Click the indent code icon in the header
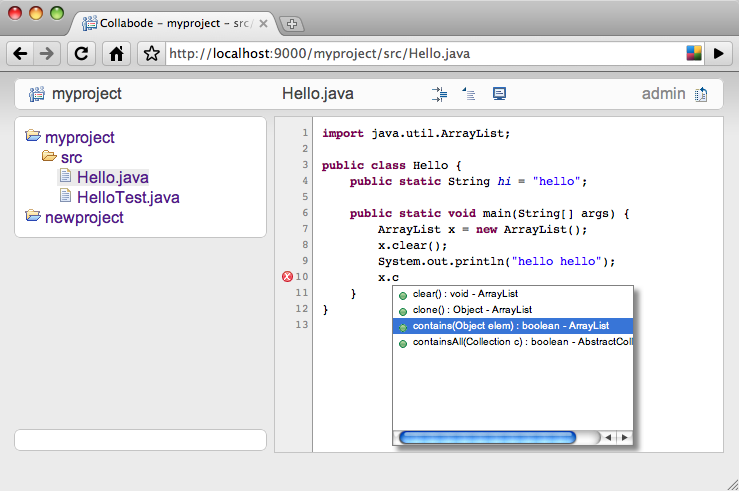This screenshot has height=491, width=739. (439, 94)
